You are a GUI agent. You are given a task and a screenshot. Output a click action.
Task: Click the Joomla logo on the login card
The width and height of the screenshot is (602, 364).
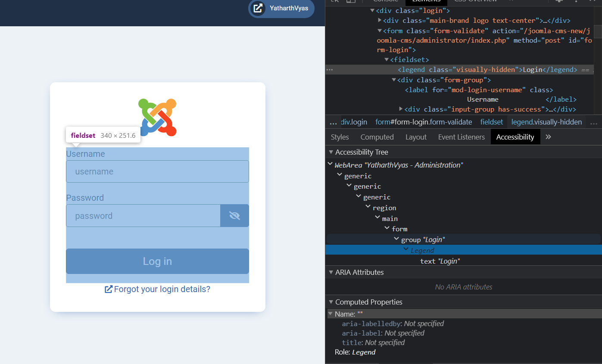coord(157,117)
